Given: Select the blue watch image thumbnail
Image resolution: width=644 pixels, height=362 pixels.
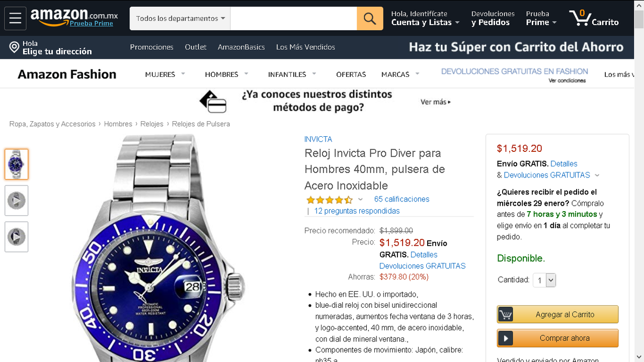Looking at the screenshot, I should click(x=17, y=164).
